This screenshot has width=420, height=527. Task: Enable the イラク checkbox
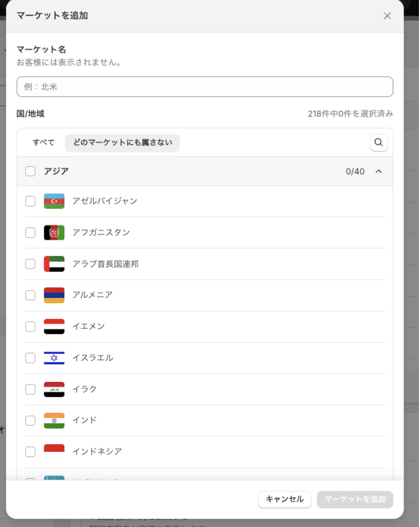[30, 389]
